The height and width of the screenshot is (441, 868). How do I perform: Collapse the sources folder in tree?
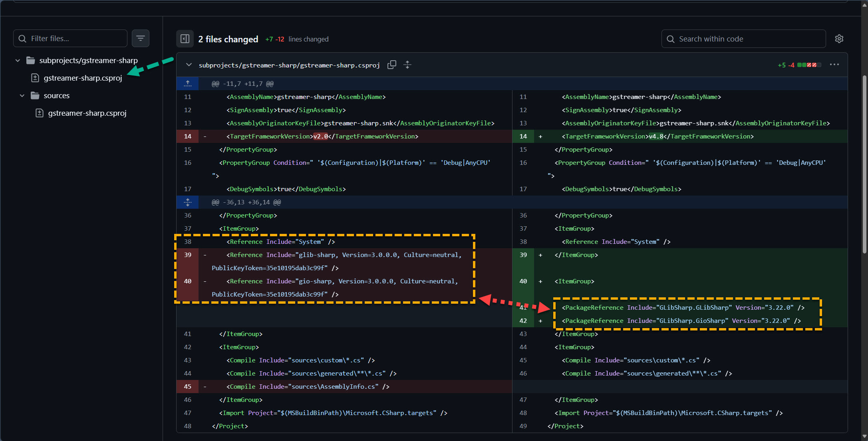22,96
